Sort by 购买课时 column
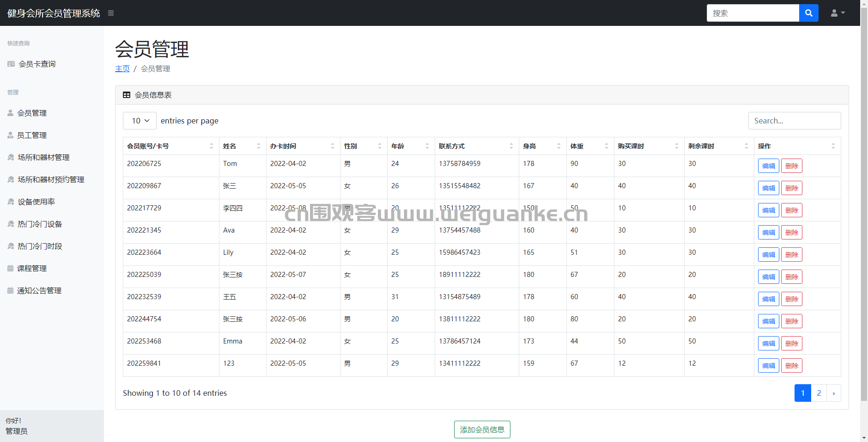Viewport: 868px width, 442px height. pyautogui.click(x=649, y=146)
